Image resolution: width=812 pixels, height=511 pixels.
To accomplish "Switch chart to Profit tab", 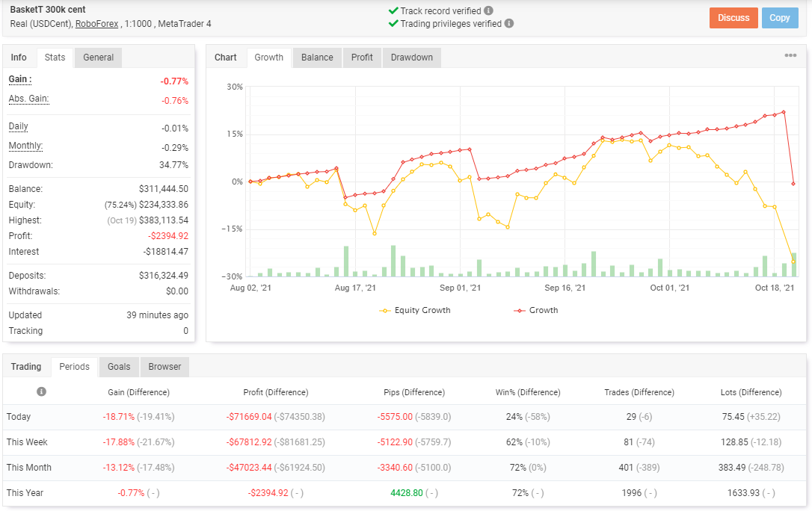I will (361, 58).
